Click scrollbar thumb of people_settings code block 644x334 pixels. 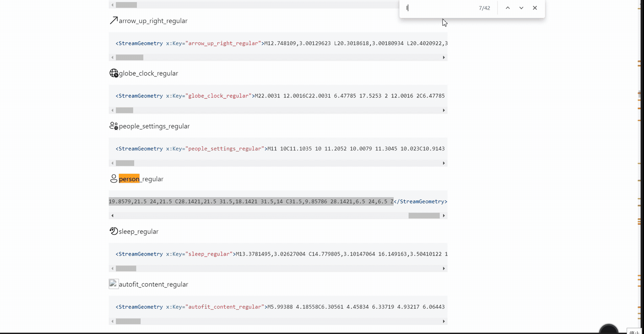click(125, 163)
